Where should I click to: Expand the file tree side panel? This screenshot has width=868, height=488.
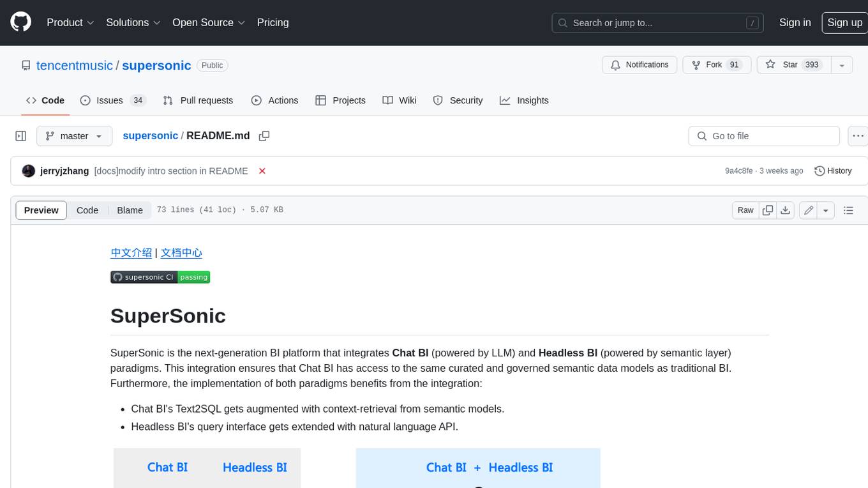point(20,136)
